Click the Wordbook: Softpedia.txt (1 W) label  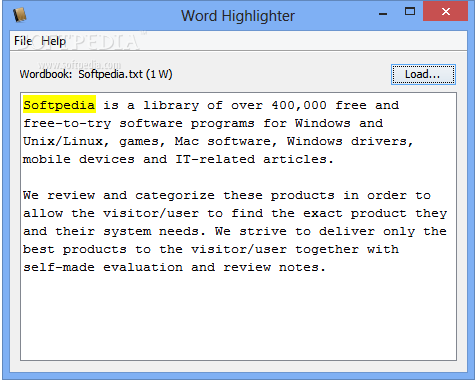point(96,74)
